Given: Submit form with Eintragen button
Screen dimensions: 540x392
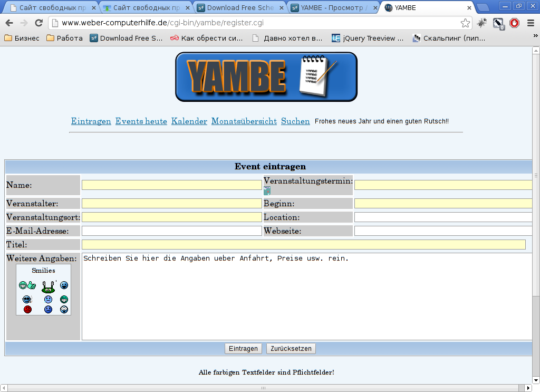Looking at the screenshot, I should pyautogui.click(x=243, y=349).
